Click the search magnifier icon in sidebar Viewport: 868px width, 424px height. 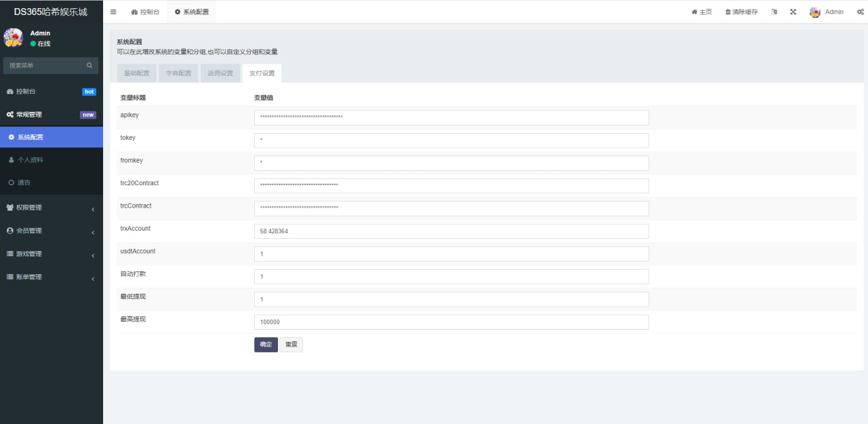90,66
